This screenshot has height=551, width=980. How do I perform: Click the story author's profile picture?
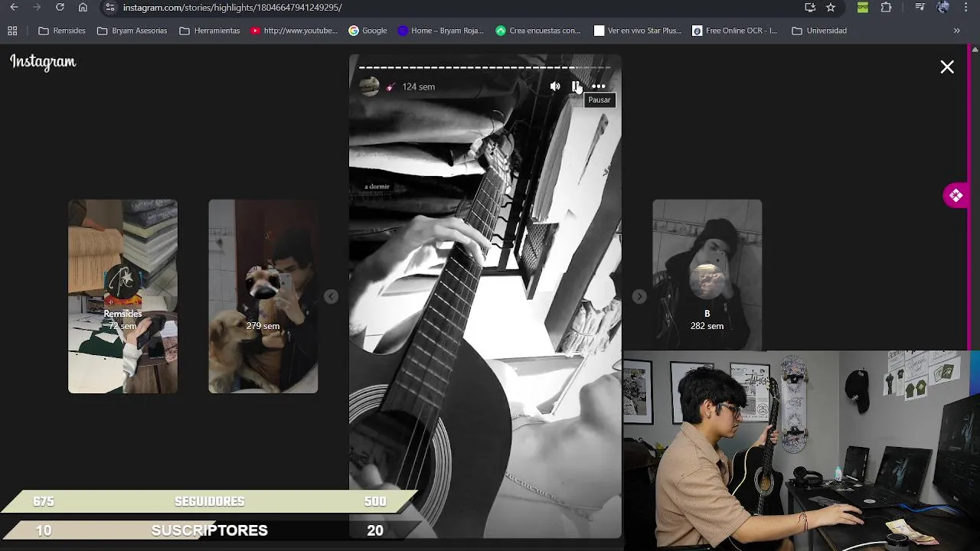[x=370, y=86]
